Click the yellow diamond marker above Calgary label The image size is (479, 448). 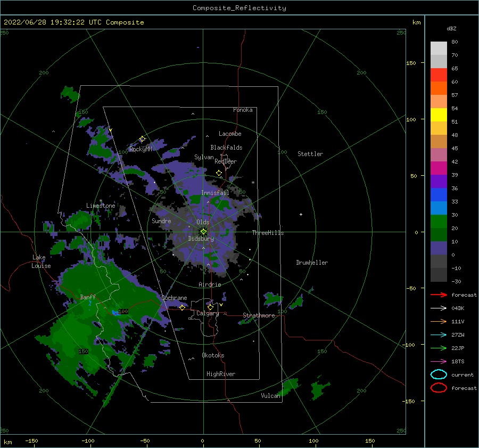click(x=210, y=307)
